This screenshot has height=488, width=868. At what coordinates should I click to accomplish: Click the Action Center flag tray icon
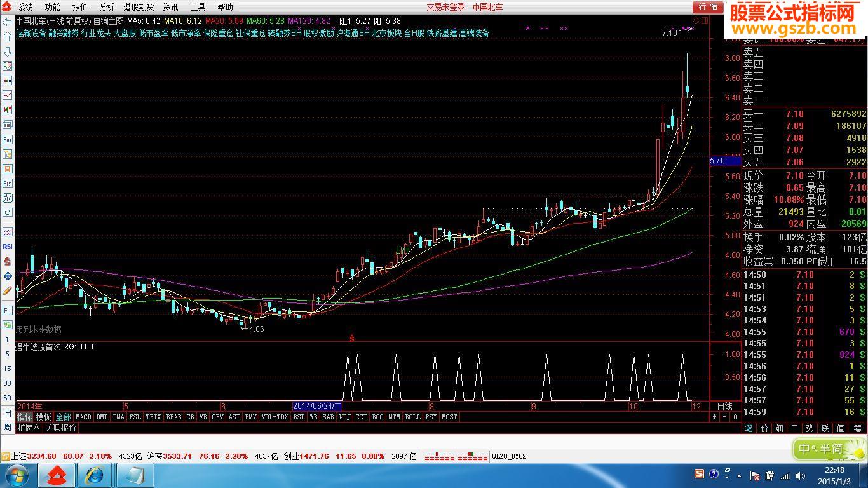click(x=755, y=475)
